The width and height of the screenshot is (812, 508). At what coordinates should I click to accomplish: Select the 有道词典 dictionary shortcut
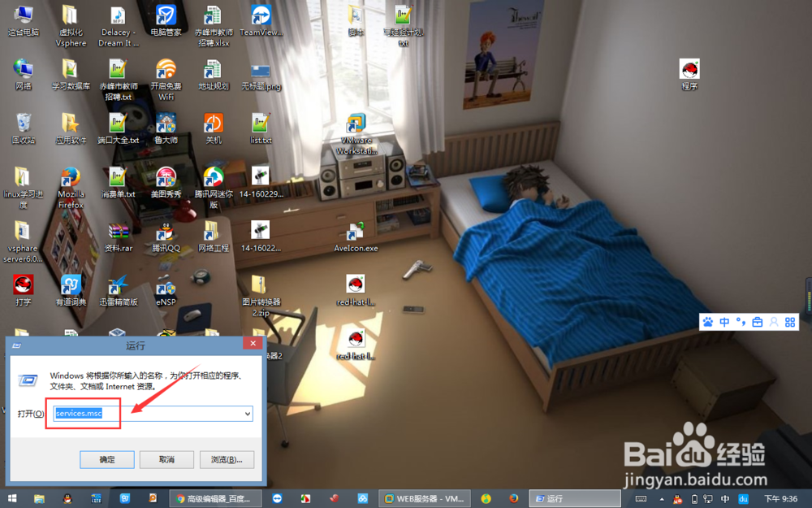click(x=71, y=290)
